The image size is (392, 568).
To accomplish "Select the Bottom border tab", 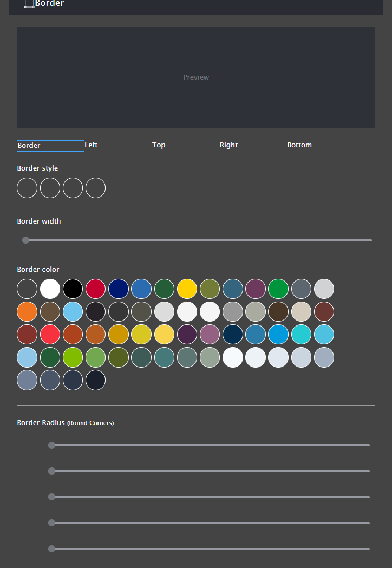I will click(299, 145).
